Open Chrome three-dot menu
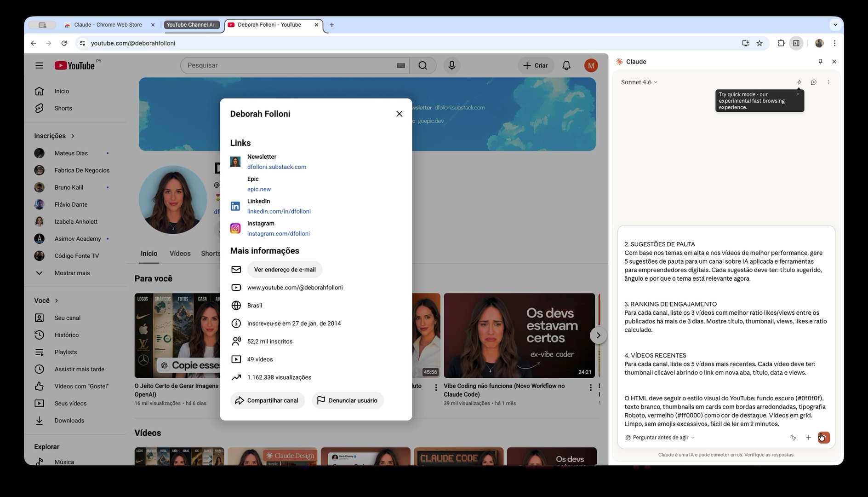This screenshot has width=868, height=497. click(834, 43)
